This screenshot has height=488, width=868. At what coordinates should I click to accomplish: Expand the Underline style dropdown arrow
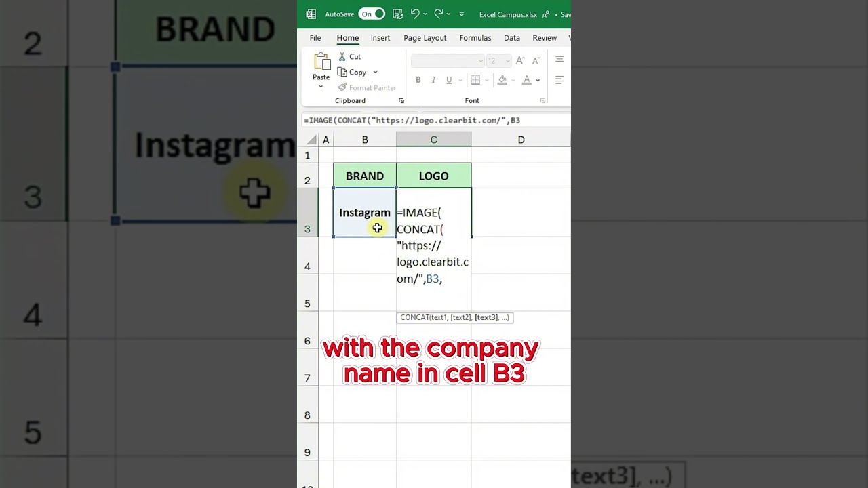click(459, 81)
